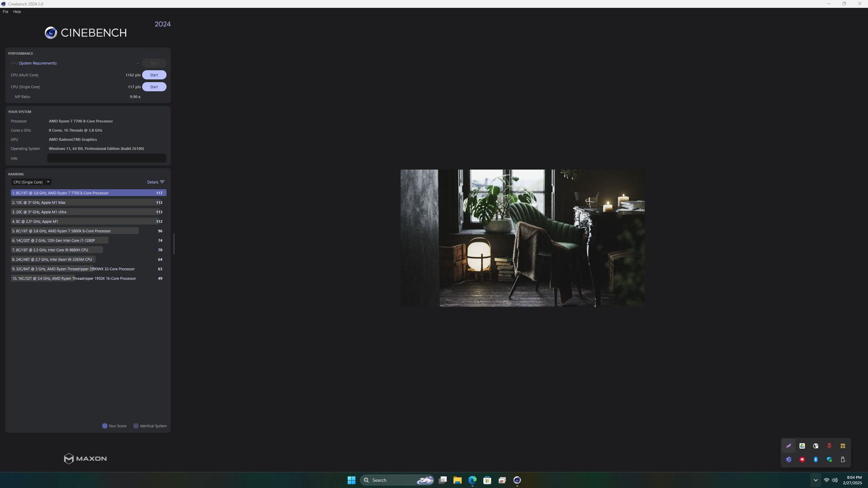Screen dimensions: 868x488
Task: Start the CPU Multi Core benchmark
Action: click(154, 75)
